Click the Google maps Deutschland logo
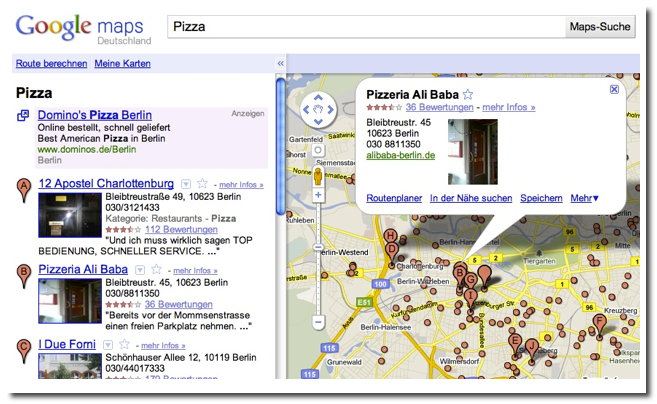Image resolution: width=657 pixels, height=404 pixels. tap(83, 29)
